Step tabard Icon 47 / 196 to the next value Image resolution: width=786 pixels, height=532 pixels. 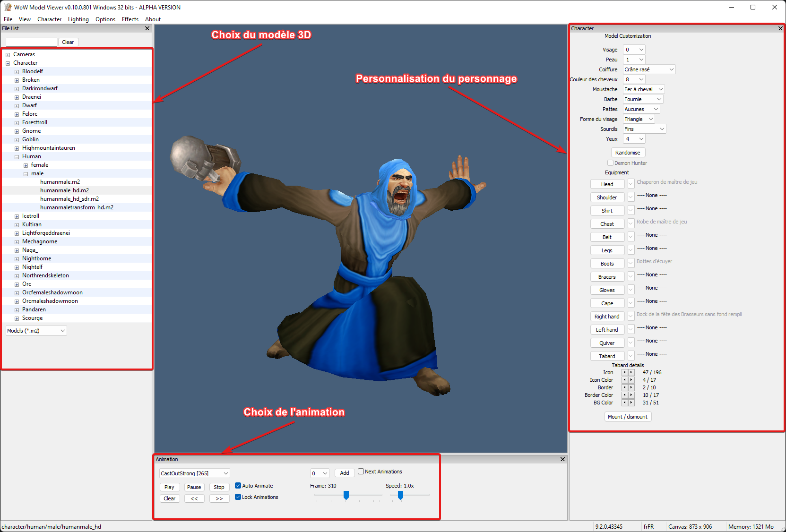click(631, 372)
